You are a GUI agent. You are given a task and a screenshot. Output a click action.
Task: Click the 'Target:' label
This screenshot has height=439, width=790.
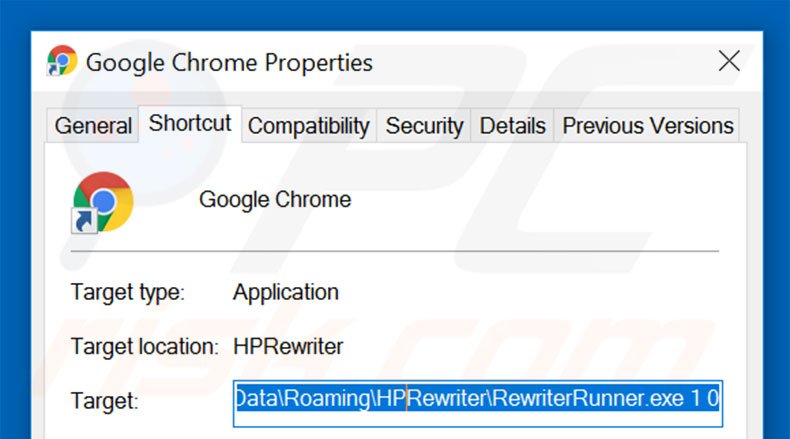coord(104,401)
